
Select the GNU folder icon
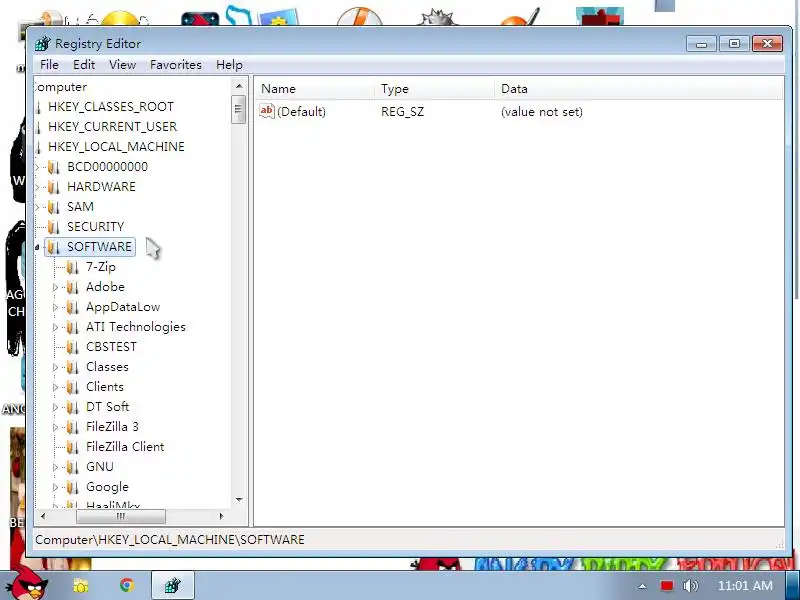72,467
